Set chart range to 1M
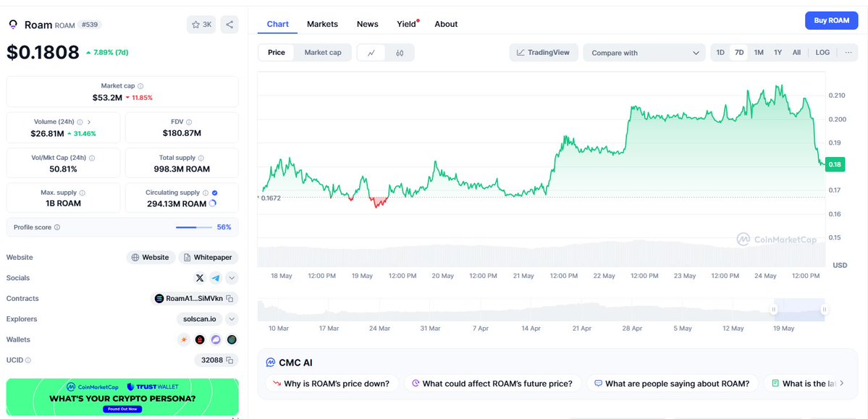The height and width of the screenshot is (419, 868). pyautogui.click(x=759, y=53)
